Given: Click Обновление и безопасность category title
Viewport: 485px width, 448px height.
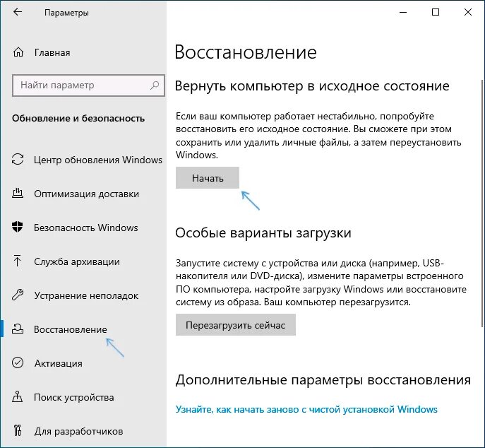Looking at the screenshot, I should (78, 118).
